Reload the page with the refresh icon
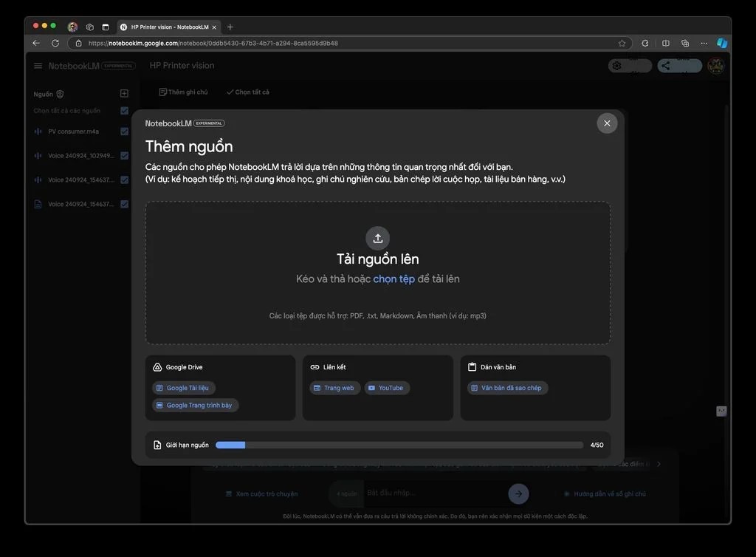Screen dimensions: 756x557 point(55,43)
